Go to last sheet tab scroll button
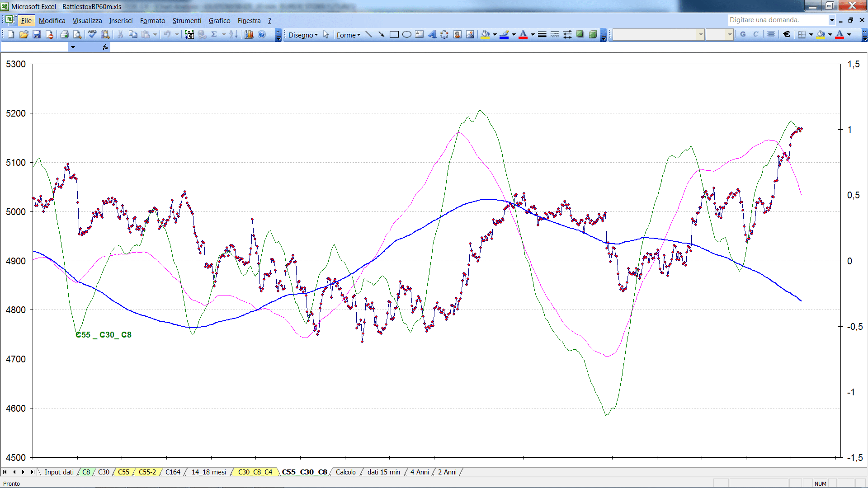This screenshot has width=868, height=488. pyautogui.click(x=32, y=472)
